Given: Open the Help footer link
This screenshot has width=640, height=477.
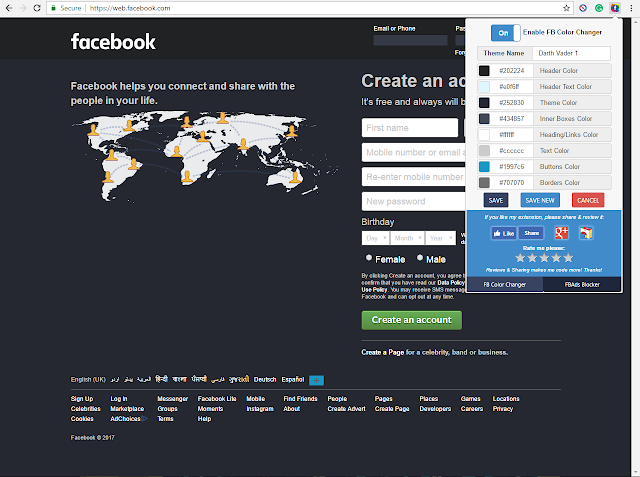Looking at the screenshot, I should coord(204,419).
